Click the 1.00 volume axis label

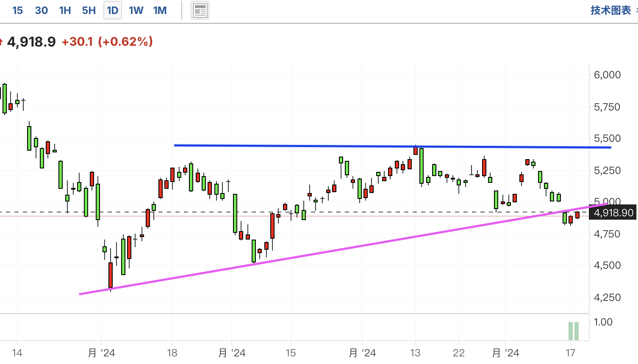[x=603, y=322]
